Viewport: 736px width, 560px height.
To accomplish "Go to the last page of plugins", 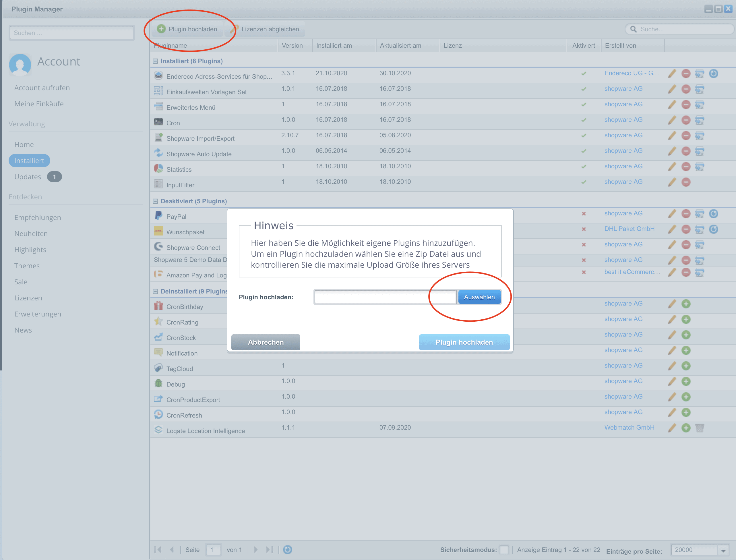I will coord(270,550).
